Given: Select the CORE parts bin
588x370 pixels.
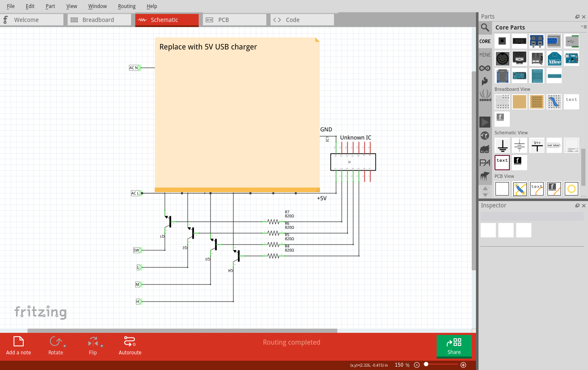Looking at the screenshot, I should (x=485, y=41).
